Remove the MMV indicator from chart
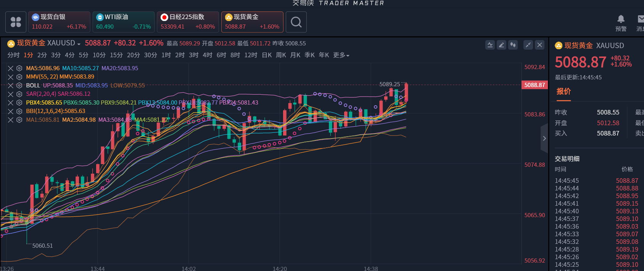This screenshot has width=644, height=271. tap(11, 77)
